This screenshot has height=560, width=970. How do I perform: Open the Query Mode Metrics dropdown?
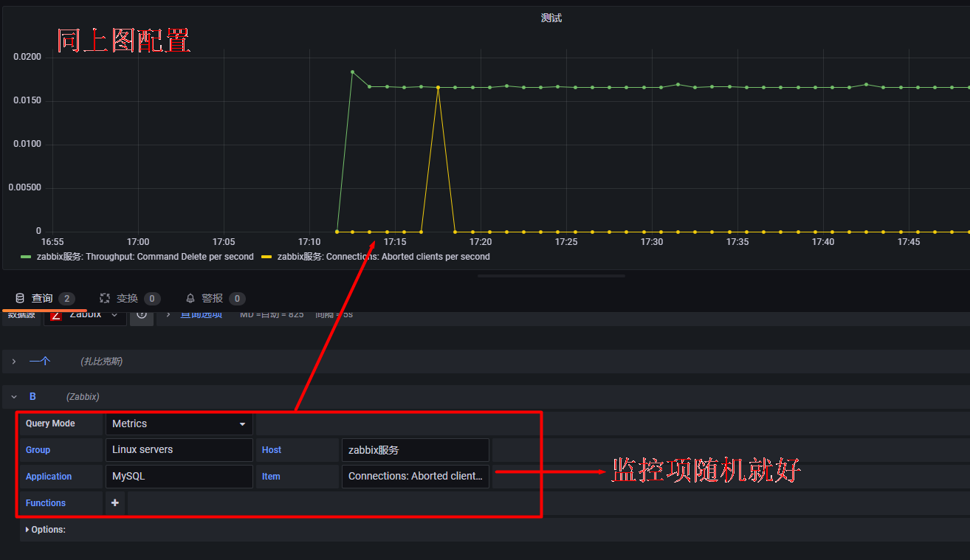point(179,424)
